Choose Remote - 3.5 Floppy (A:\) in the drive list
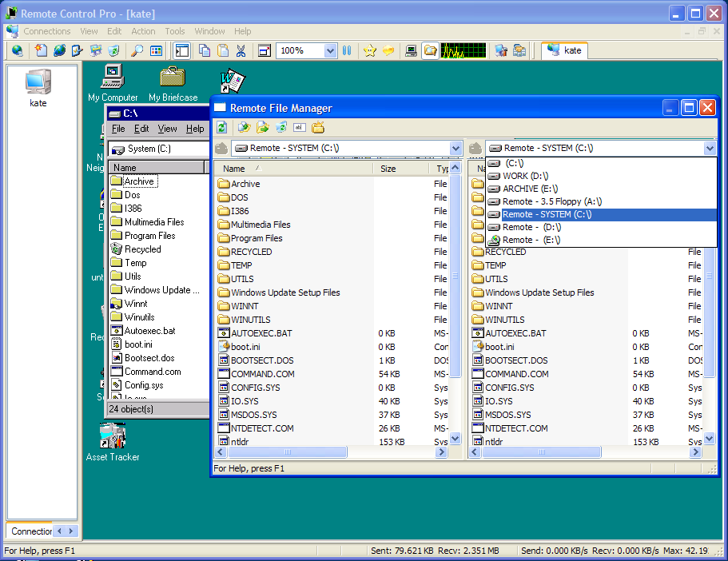 (x=601, y=201)
